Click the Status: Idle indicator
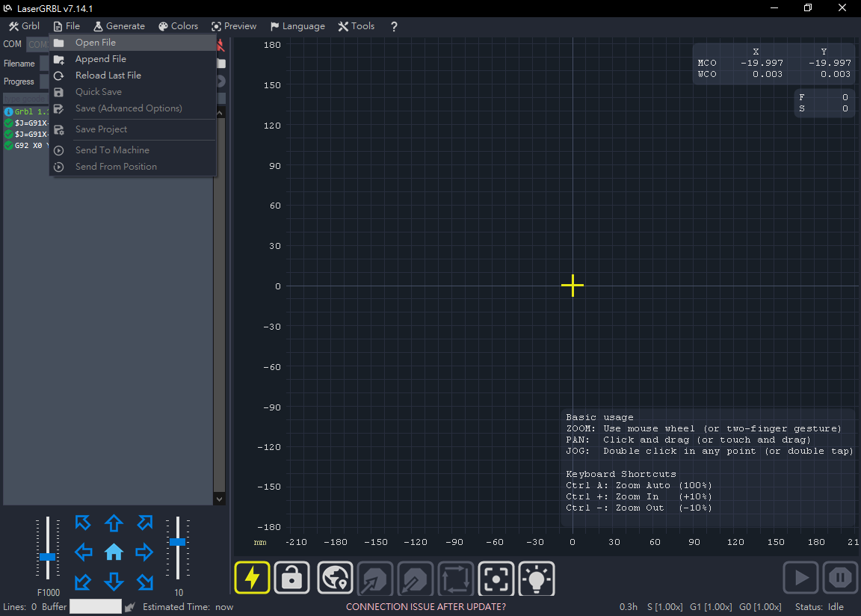The image size is (861, 616). point(819,607)
